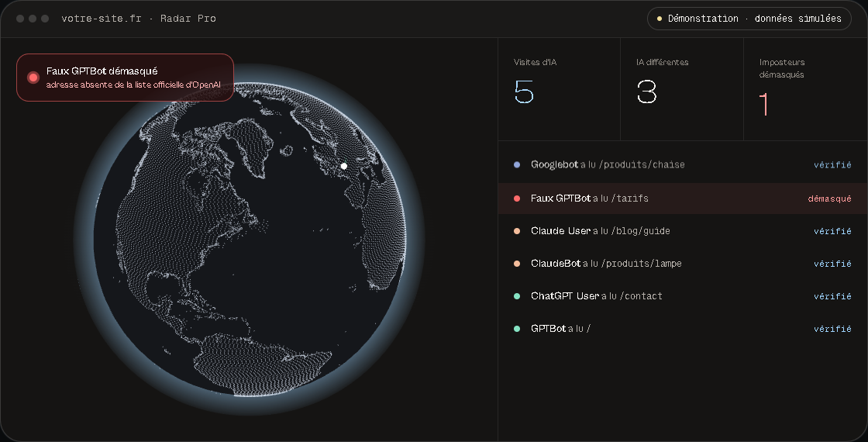Click the Visites d'IA label
The width and height of the screenshot is (868, 442).
coord(536,62)
